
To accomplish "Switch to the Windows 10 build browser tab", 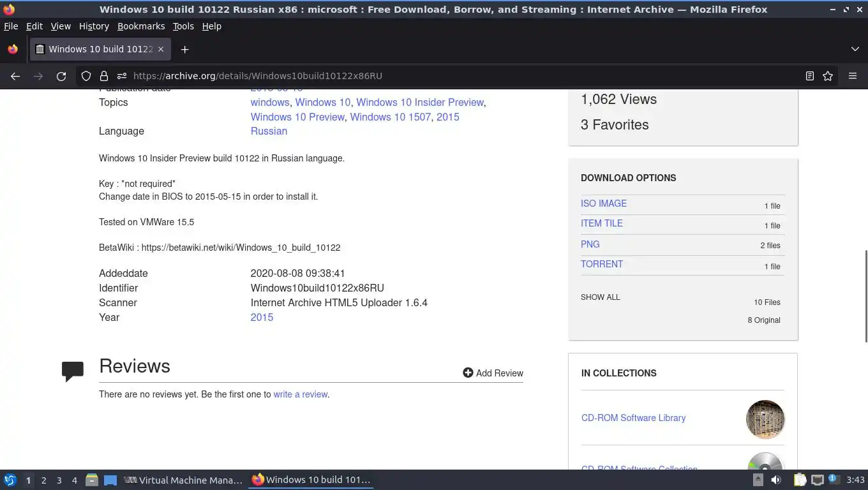I will (x=100, y=49).
